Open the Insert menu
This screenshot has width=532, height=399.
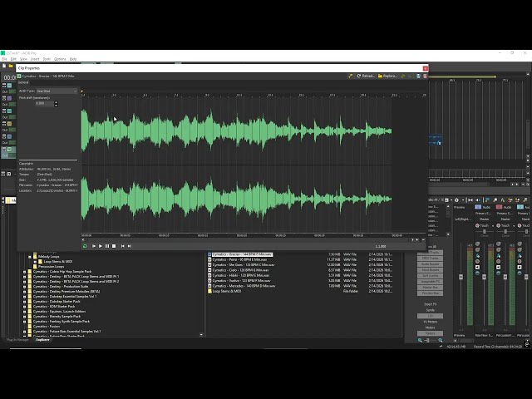click(x=35, y=59)
